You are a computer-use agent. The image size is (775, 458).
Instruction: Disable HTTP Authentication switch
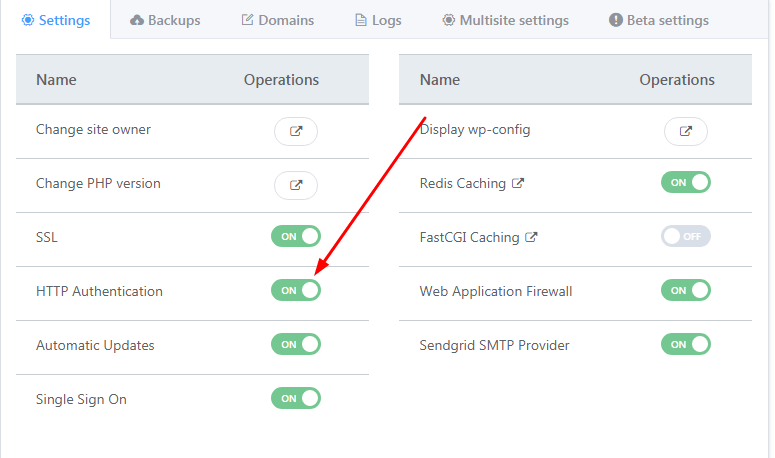[296, 290]
